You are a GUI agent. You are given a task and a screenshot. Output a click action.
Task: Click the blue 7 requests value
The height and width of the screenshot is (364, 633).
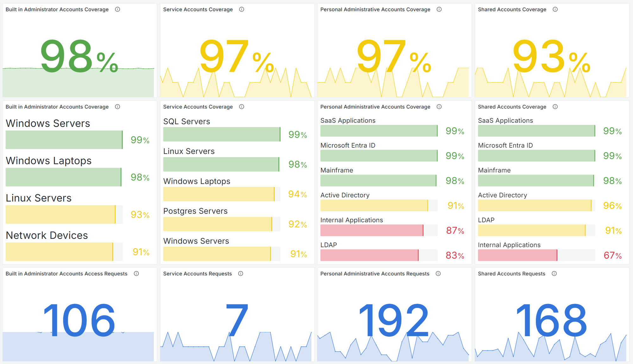click(237, 320)
